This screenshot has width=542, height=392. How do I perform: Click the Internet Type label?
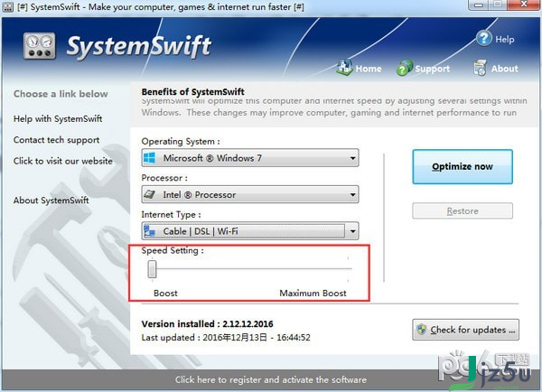pyautogui.click(x=171, y=215)
